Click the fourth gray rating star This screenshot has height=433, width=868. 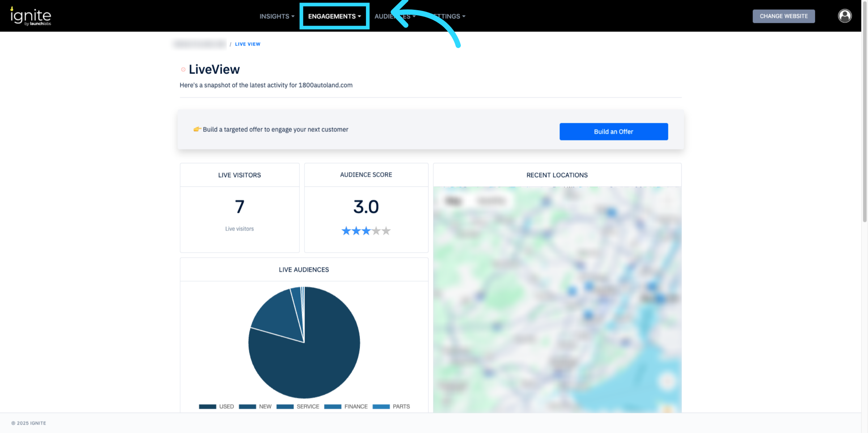[x=376, y=231]
